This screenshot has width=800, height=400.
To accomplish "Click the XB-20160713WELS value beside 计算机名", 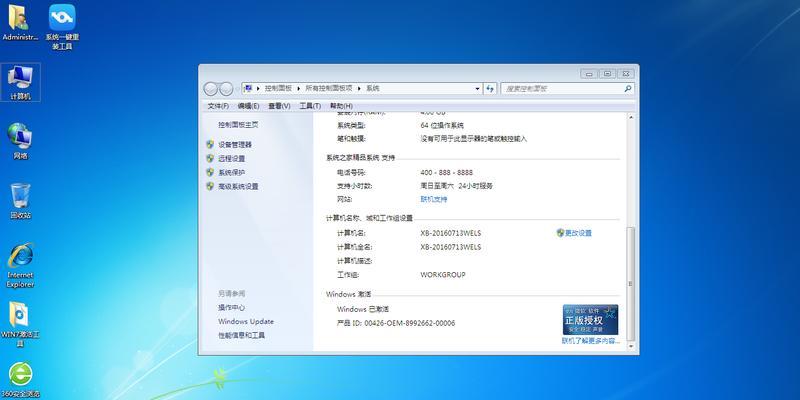I will click(x=451, y=233).
